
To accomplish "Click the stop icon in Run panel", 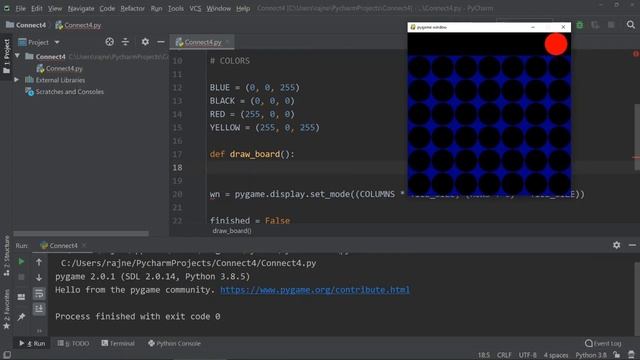I will coord(21,277).
